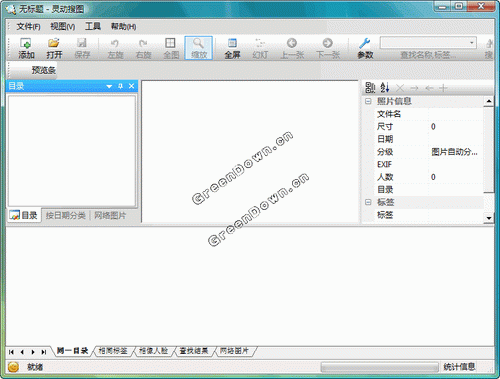Sort properties alphabetically with A-Z icon
Screen dimensions: 500x379
[x=385, y=88]
